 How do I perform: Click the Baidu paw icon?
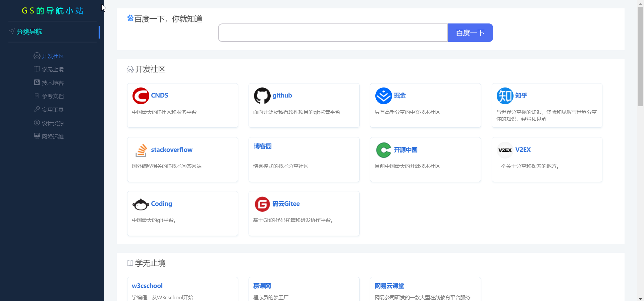[x=130, y=18]
